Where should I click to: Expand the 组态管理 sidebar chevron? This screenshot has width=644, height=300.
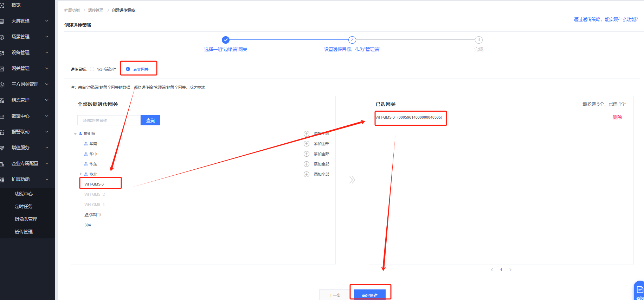tap(47, 100)
